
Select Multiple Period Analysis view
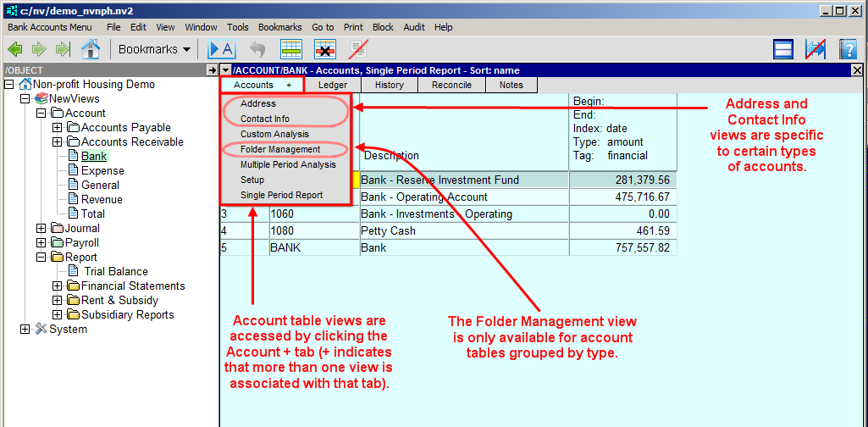tap(288, 164)
